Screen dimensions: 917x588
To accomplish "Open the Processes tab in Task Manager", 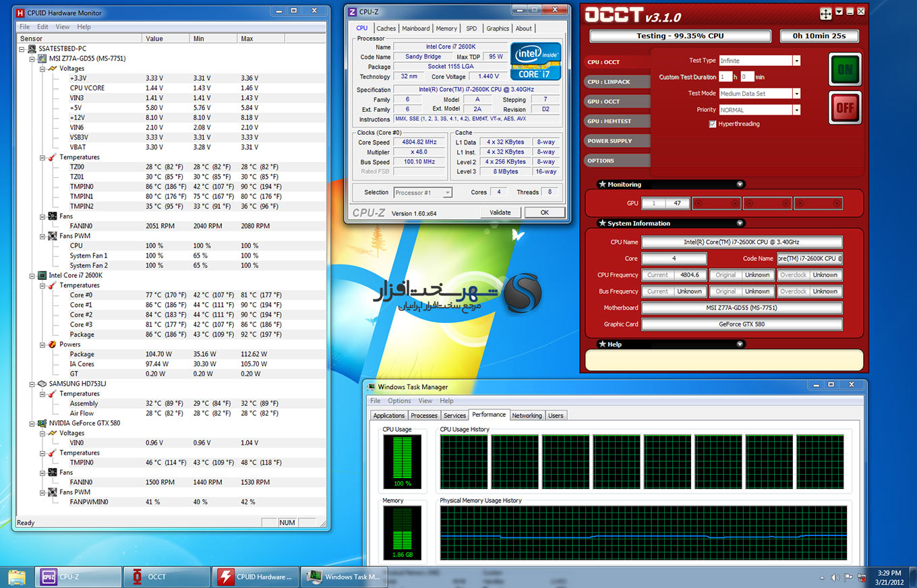I will [424, 415].
